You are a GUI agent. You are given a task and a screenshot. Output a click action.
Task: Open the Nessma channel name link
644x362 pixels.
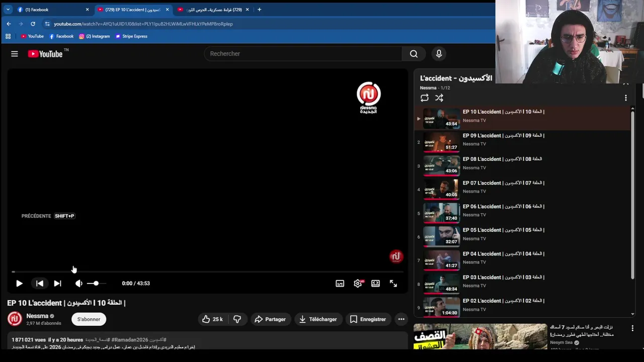pos(37,316)
